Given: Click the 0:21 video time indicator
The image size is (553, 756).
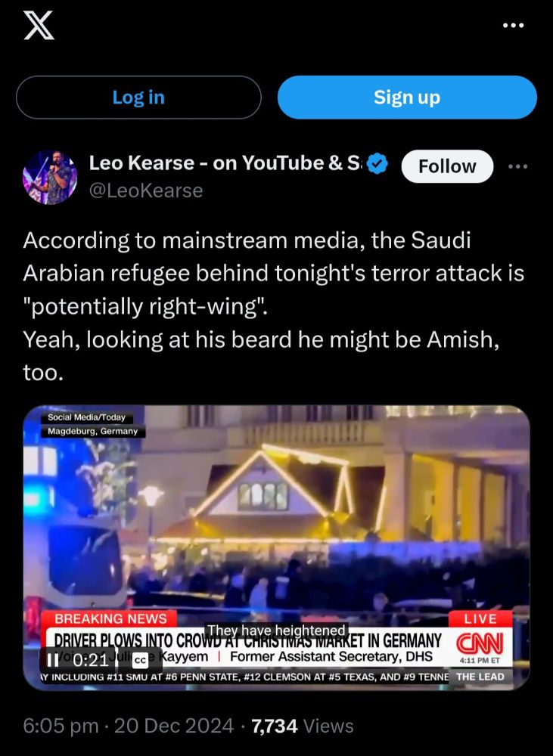Looking at the screenshot, I should [x=91, y=659].
